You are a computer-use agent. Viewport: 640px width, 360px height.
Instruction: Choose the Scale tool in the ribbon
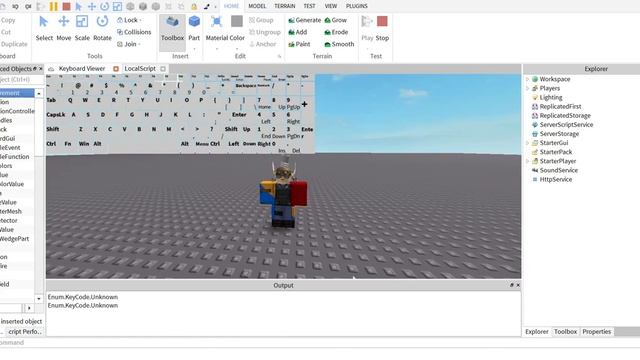pos(82,28)
